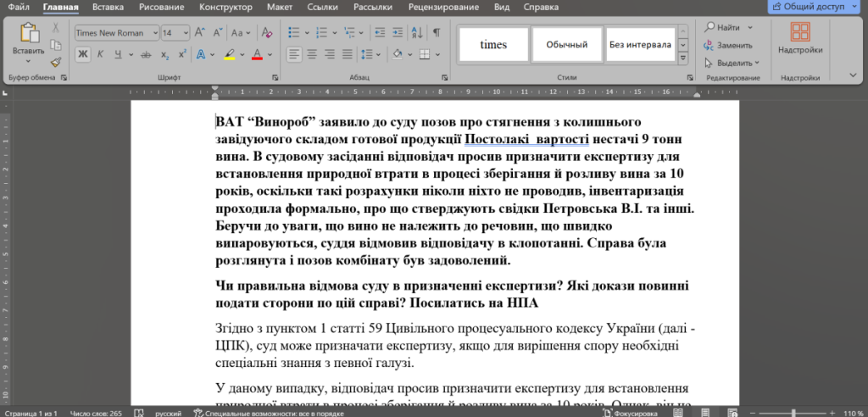Click the Paste clipboard icon

[29, 33]
